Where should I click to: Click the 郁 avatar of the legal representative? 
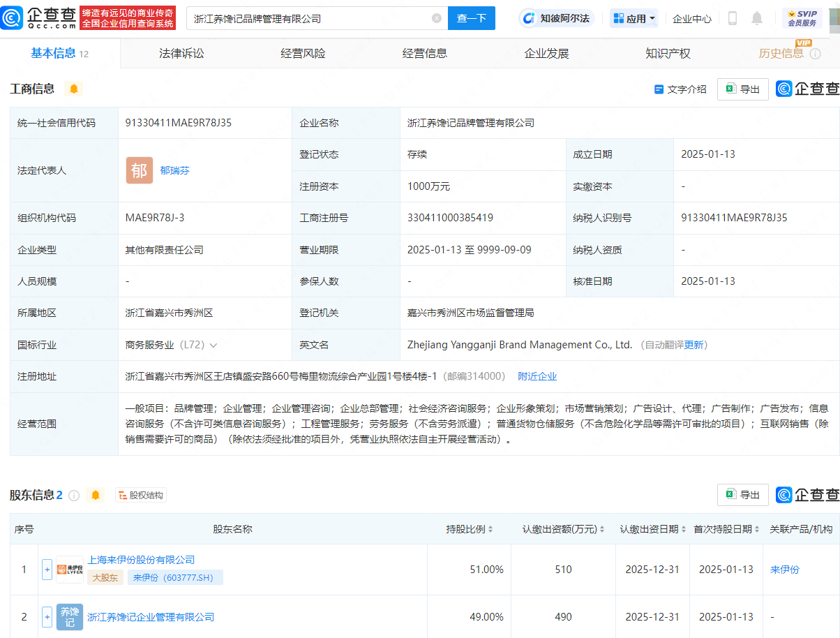(x=140, y=170)
